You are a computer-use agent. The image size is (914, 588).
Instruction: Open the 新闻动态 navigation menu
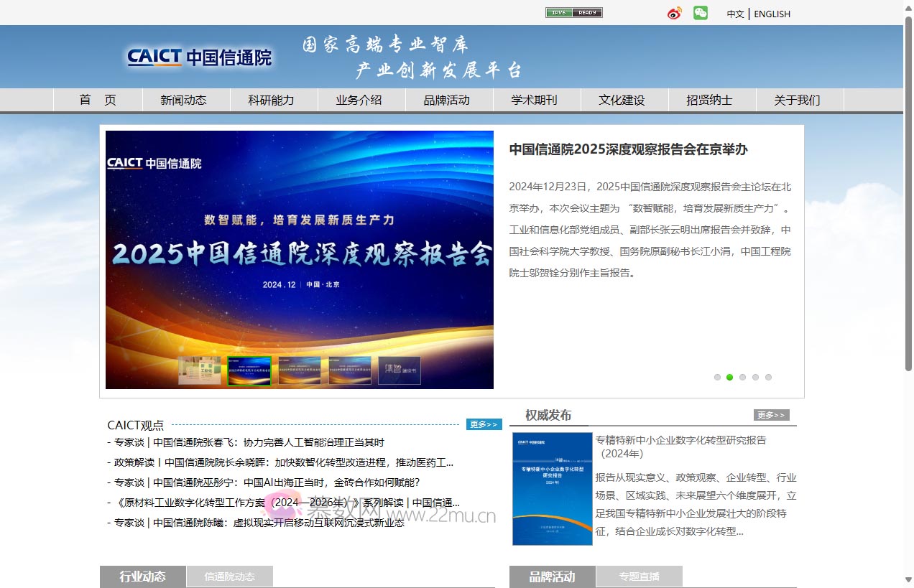[185, 100]
